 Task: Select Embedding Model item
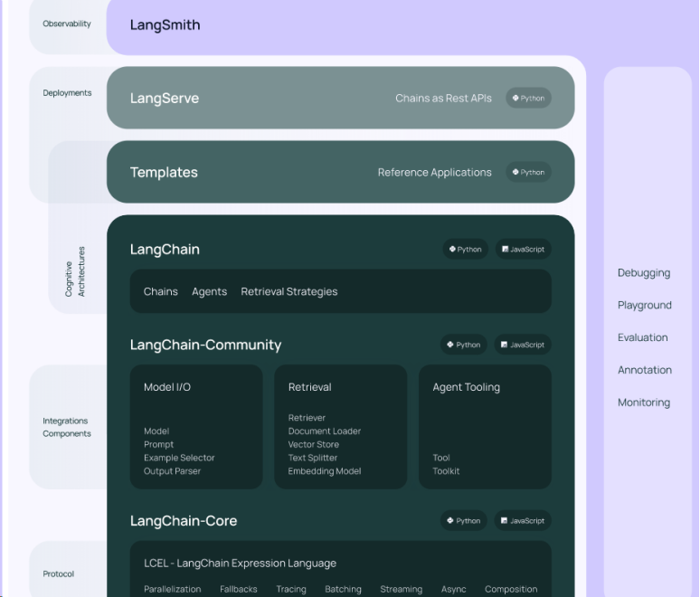(324, 471)
